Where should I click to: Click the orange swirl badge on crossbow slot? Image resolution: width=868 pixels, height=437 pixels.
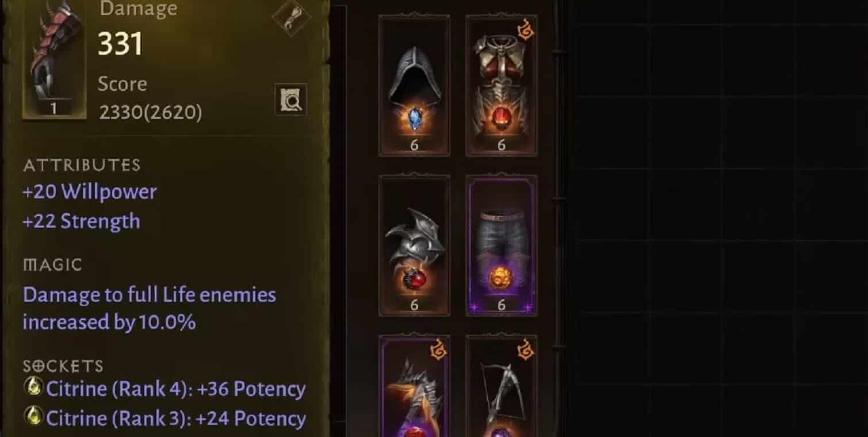click(x=525, y=350)
